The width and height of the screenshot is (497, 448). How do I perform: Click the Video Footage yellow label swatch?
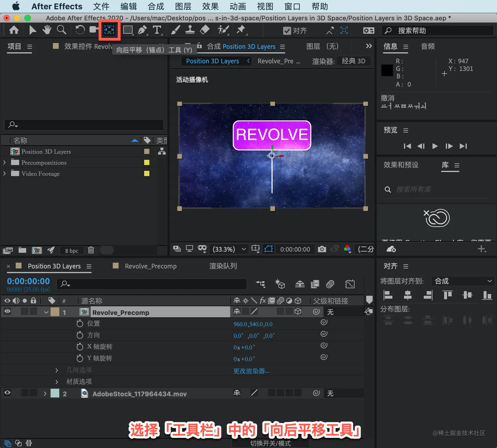147,174
